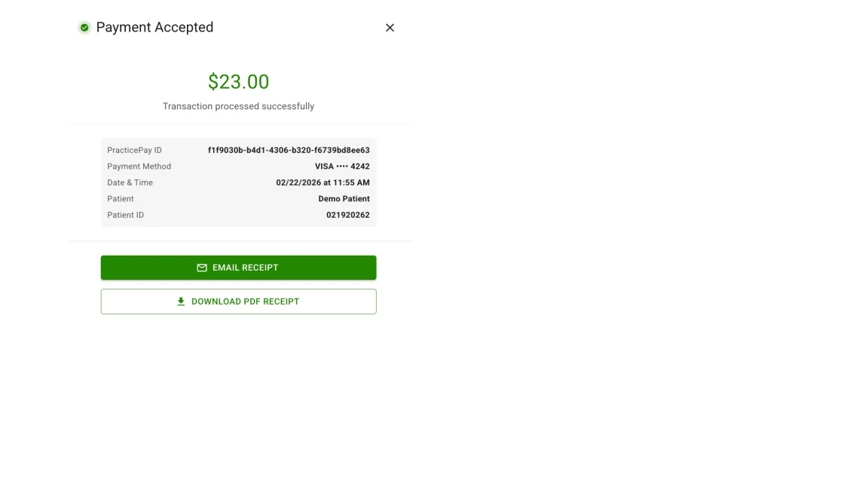The width and height of the screenshot is (868, 484).
Task: Click the envelope icon on Email Receipt button
Action: [202, 267]
